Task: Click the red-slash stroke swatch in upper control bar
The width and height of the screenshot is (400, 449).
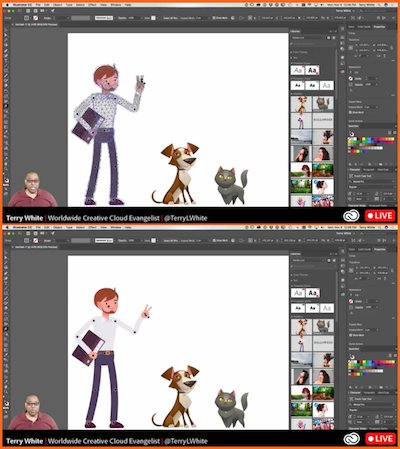Action: 35,18
